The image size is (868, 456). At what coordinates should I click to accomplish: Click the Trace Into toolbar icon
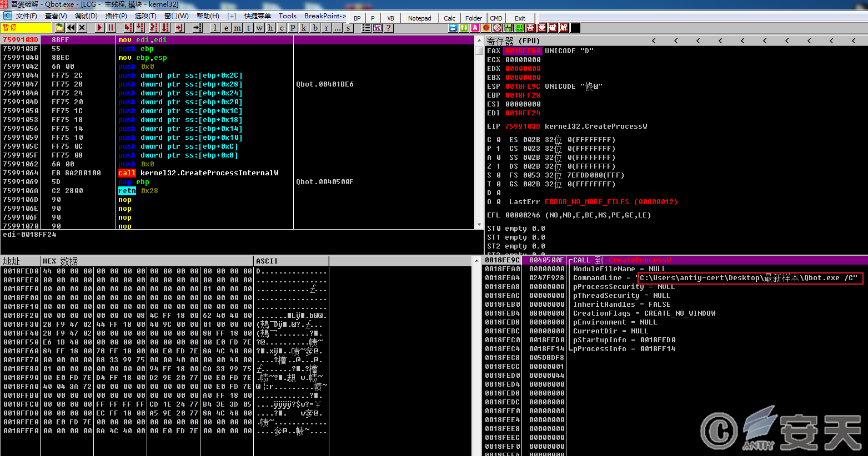154,28
